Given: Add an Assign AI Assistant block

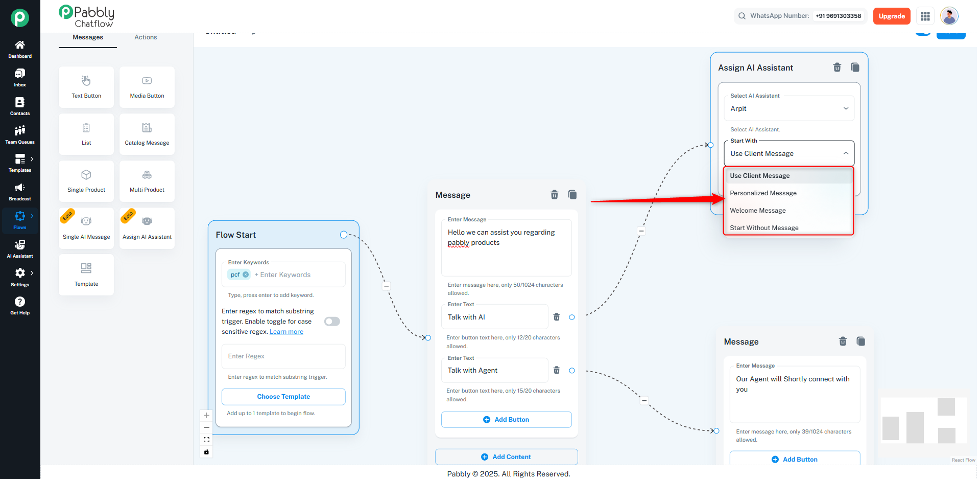Looking at the screenshot, I should click(x=147, y=228).
